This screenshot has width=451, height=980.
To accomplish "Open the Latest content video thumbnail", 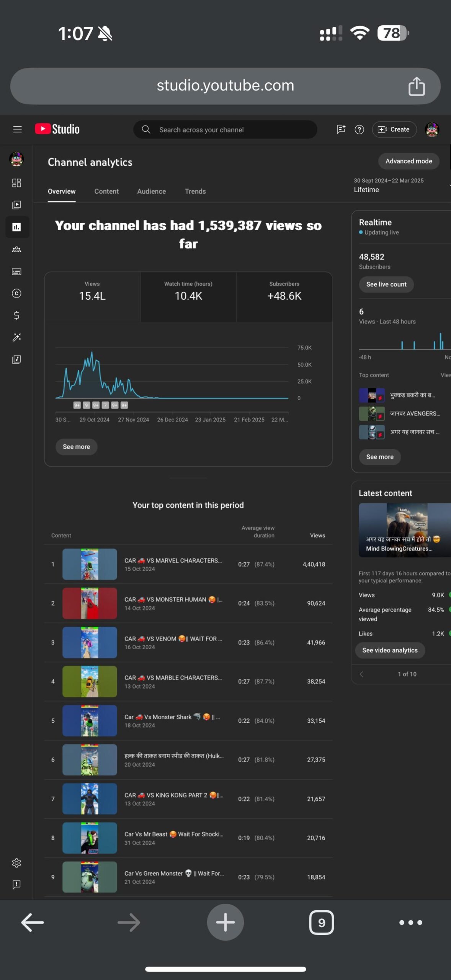I will coord(405,530).
